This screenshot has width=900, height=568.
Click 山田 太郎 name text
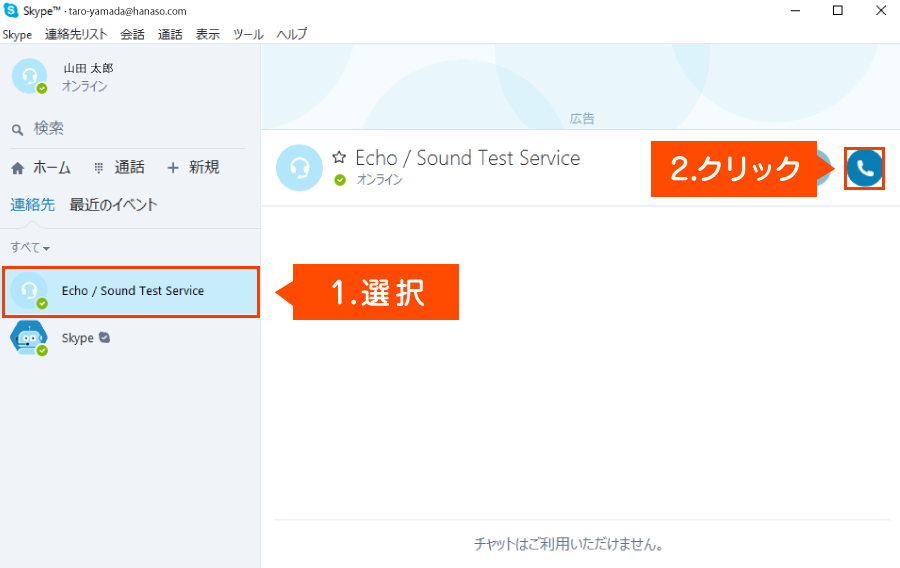[x=88, y=68]
